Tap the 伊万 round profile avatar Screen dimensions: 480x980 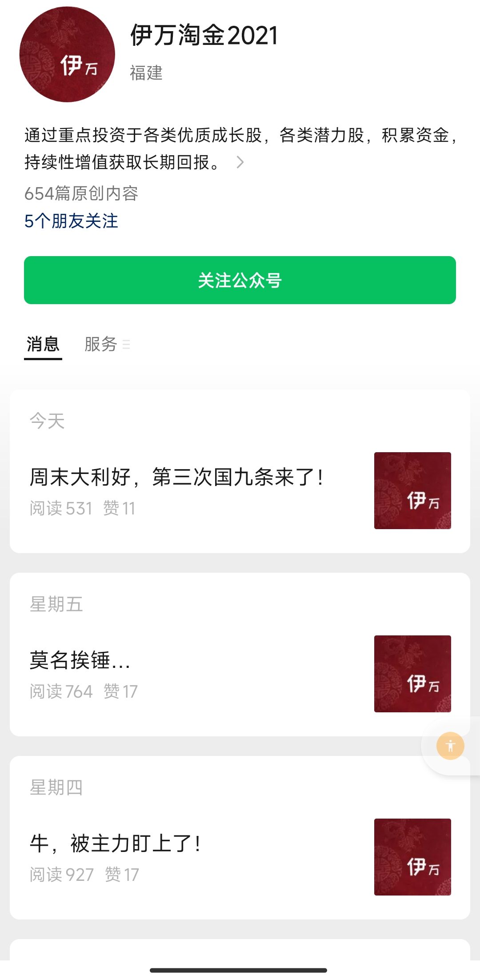tap(67, 54)
